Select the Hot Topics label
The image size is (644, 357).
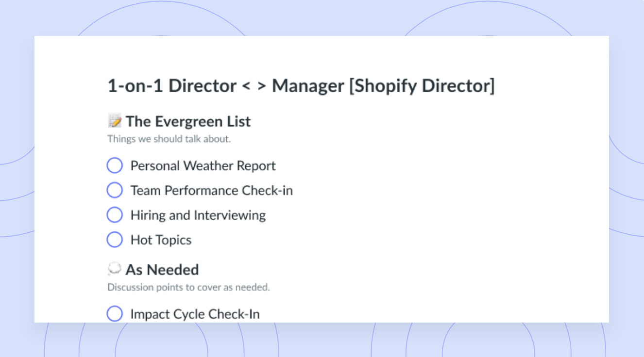coord(161,240)
